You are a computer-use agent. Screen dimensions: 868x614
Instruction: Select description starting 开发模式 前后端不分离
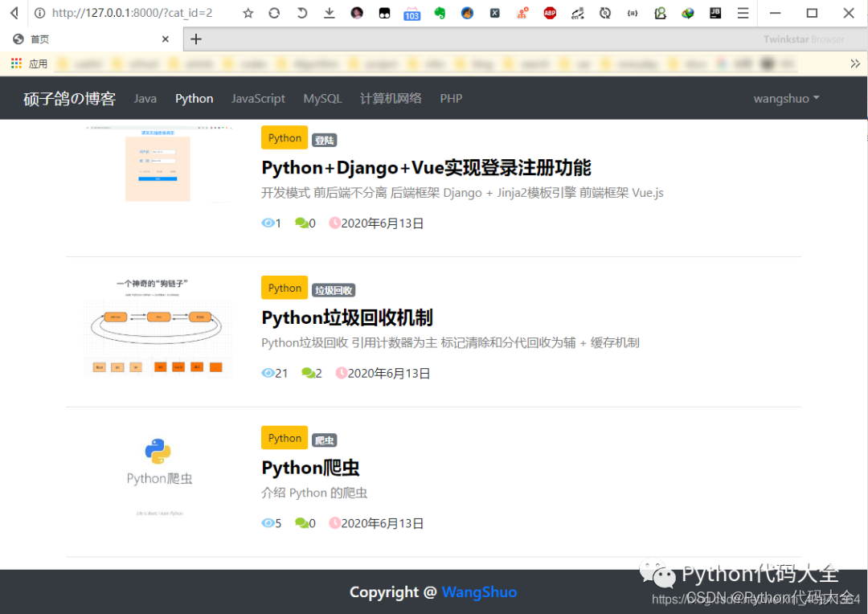462,193
